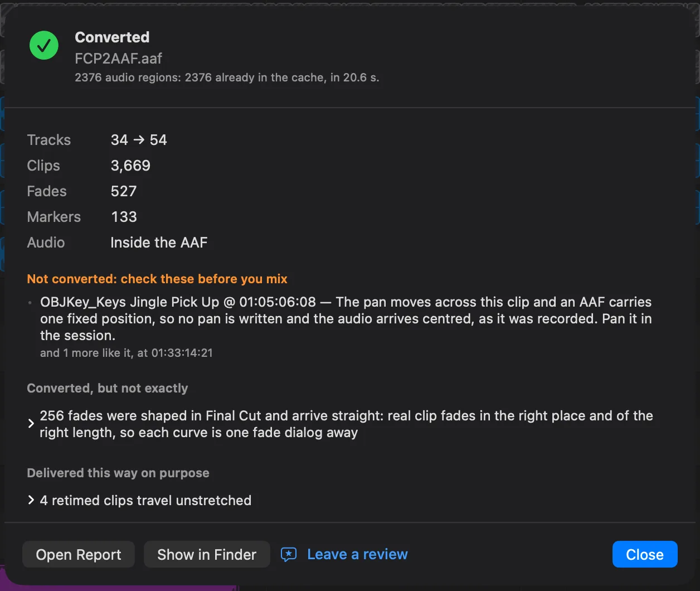Viewport: 700px width, 591px height.
Task: Click Show in Finder button
Action: coord(207,554)
